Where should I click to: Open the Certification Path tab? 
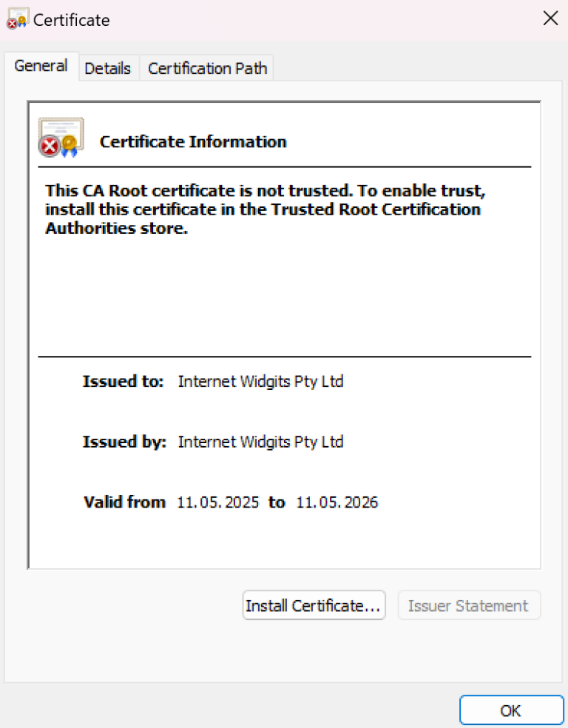click(x=207, y=68)
